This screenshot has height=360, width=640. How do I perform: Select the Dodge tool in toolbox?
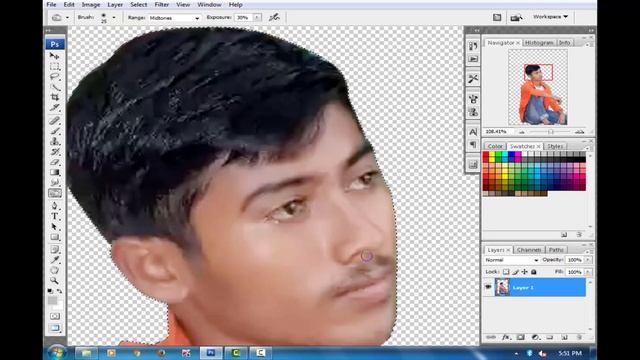[x=55, y=193]
